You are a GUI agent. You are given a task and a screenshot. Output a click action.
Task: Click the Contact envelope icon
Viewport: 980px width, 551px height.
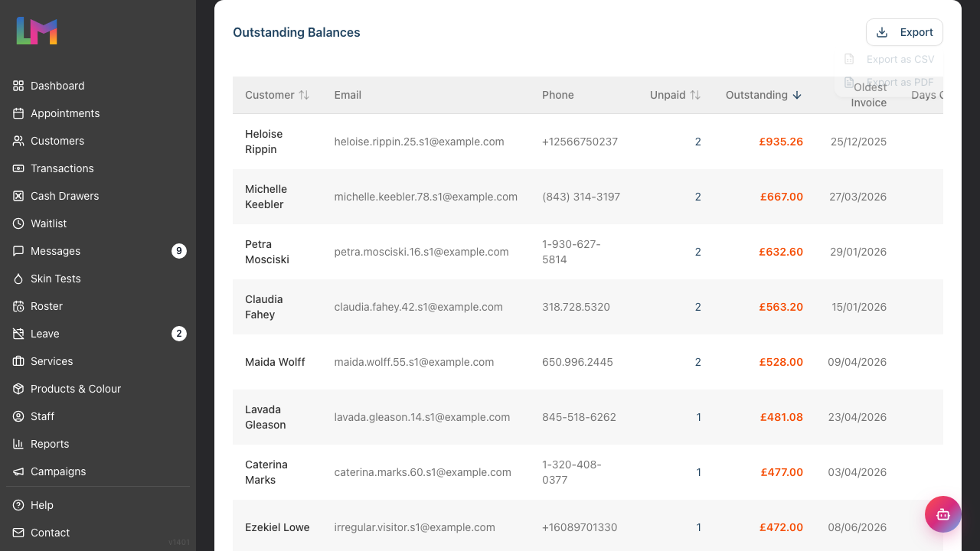coord(18,533)
